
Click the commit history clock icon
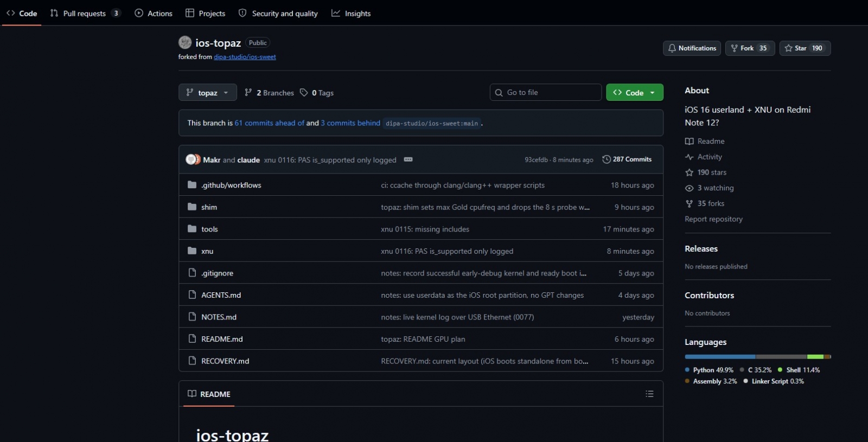coord(607,159)
